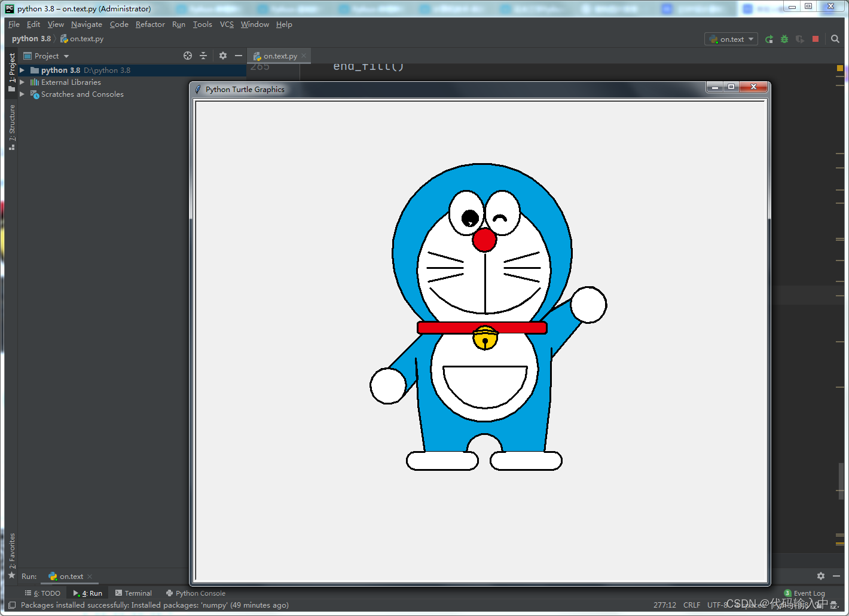Open the Refactor menu
Image resolution: width=849 pixels, height=616 pixels.
[150, 24]
